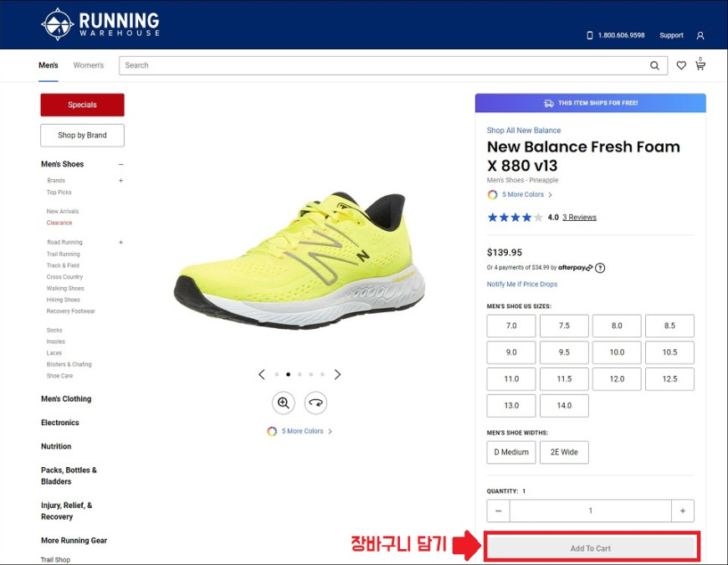Click the search magnifier icon
This screenshot has height=565, width=728.
[x=654, y=65]
